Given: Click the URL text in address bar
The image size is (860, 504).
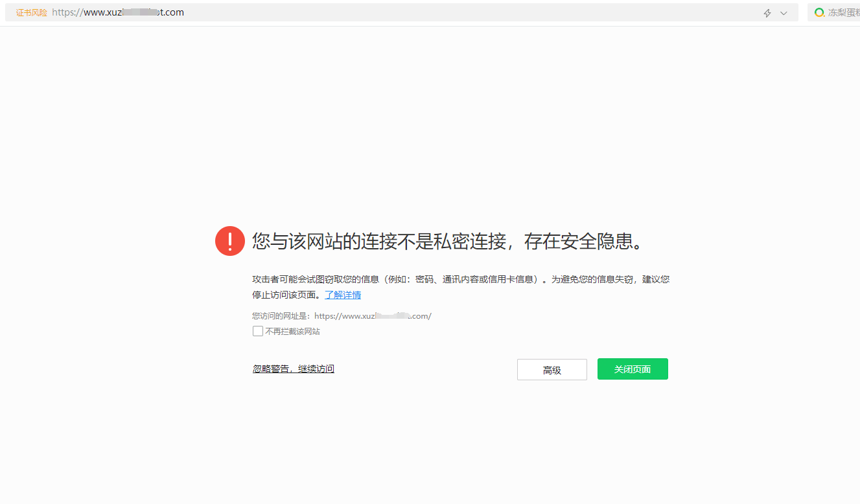Looking at the screenshot, I should pyautogui.click(x=118, y=12).
